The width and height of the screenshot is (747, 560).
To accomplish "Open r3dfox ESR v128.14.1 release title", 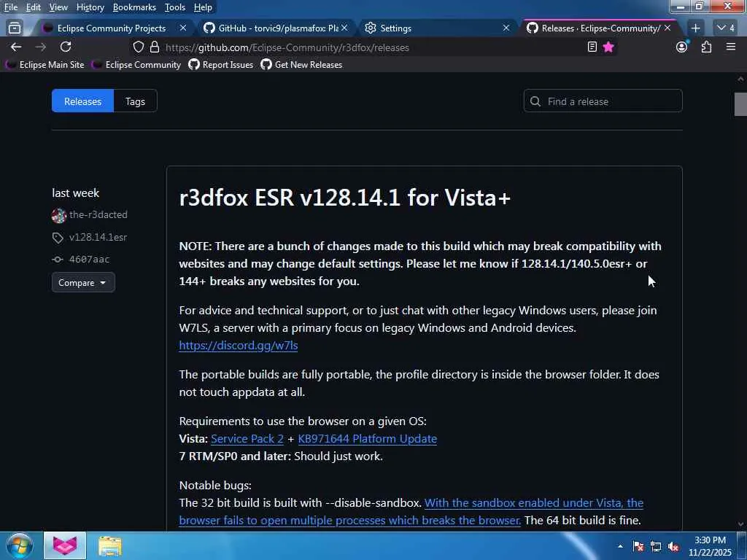I will tap(344, 197).
